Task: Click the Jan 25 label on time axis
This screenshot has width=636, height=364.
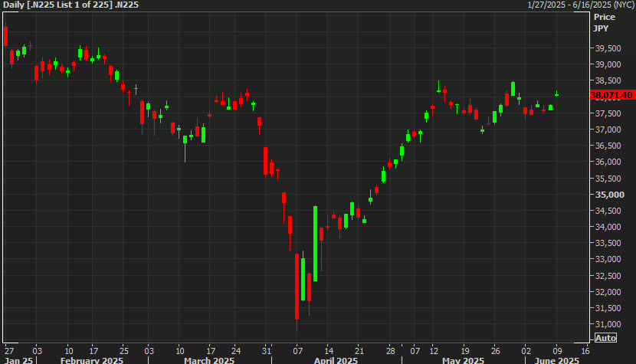Action: [x=17, y=359]
